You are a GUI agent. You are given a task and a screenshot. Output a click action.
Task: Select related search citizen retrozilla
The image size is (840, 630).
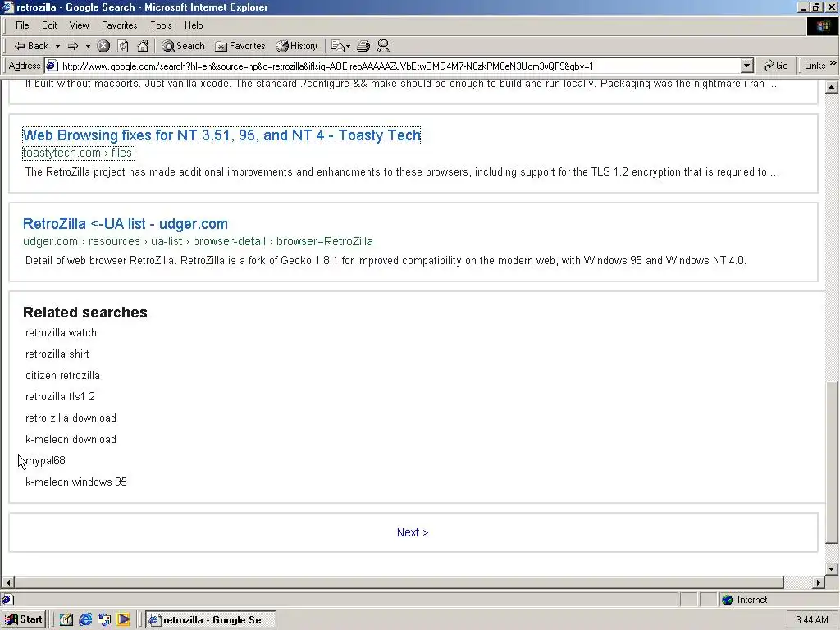click(x=62, y=376)
